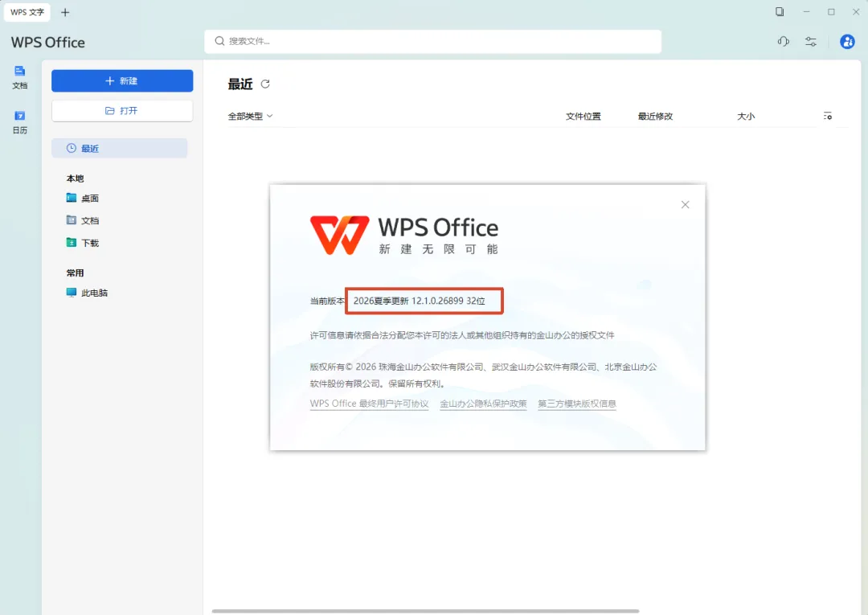Focus the 搜索文件 search field
Viewport: 868px width, 615px height.
click(x=433, y=42)
